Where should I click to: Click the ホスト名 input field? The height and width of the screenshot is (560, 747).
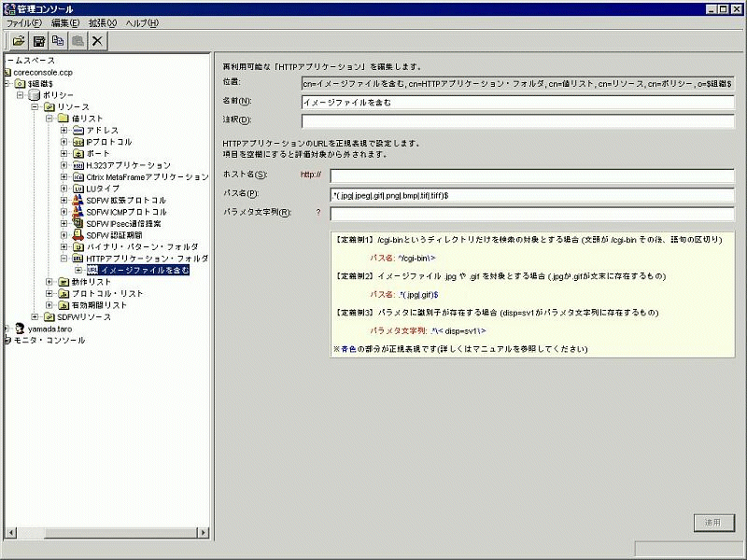531,175
